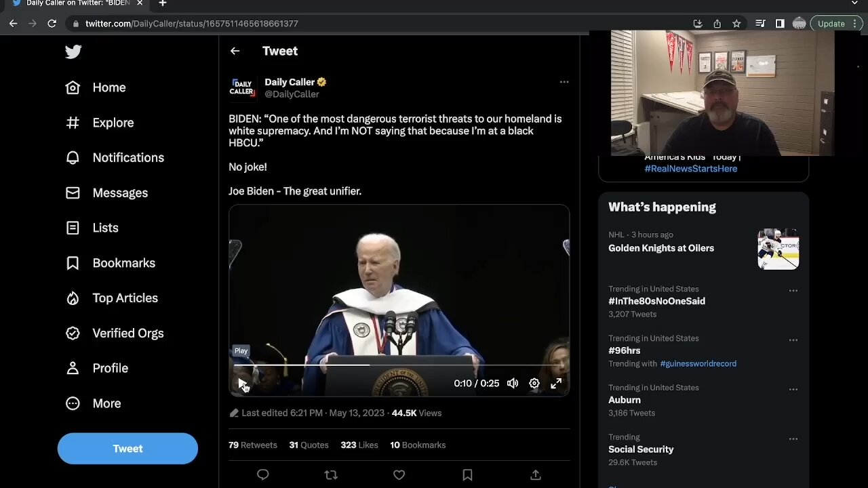The width and height of the screenshot is (868, 488).
Task: Click the share icon under the tweet
Action: point(535,475)
